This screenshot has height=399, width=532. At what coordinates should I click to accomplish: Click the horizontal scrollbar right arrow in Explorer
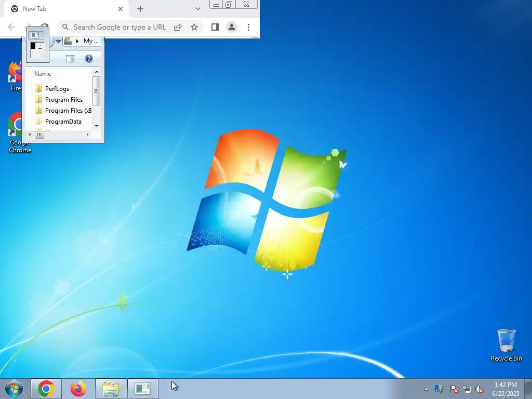[88, 135]
